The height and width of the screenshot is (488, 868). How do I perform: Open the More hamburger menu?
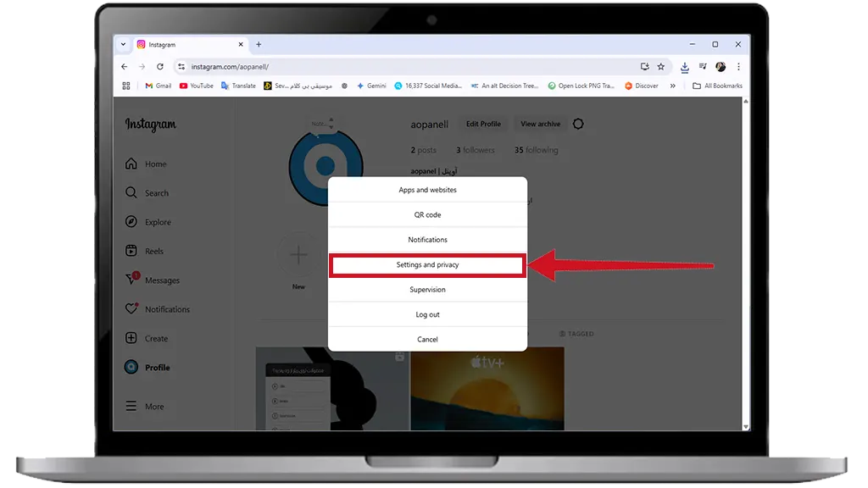(x=144, y=406)
